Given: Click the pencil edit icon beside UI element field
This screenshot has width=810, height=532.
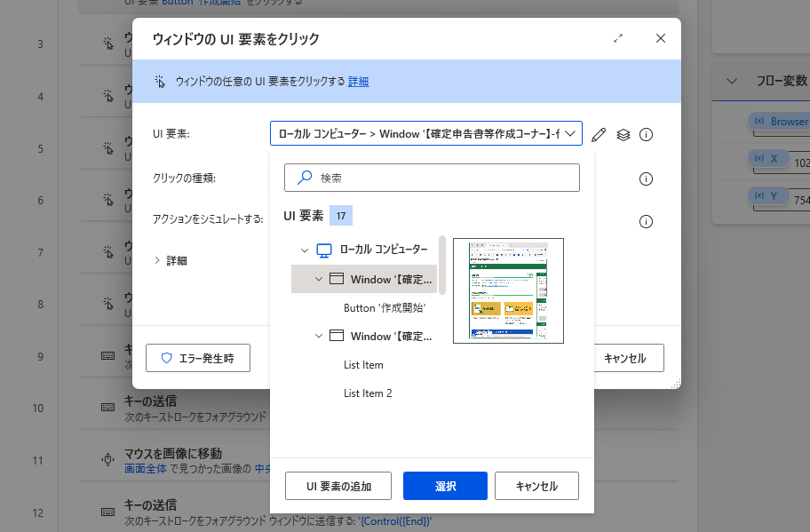Looking at the screenshot, I should 599,135.
